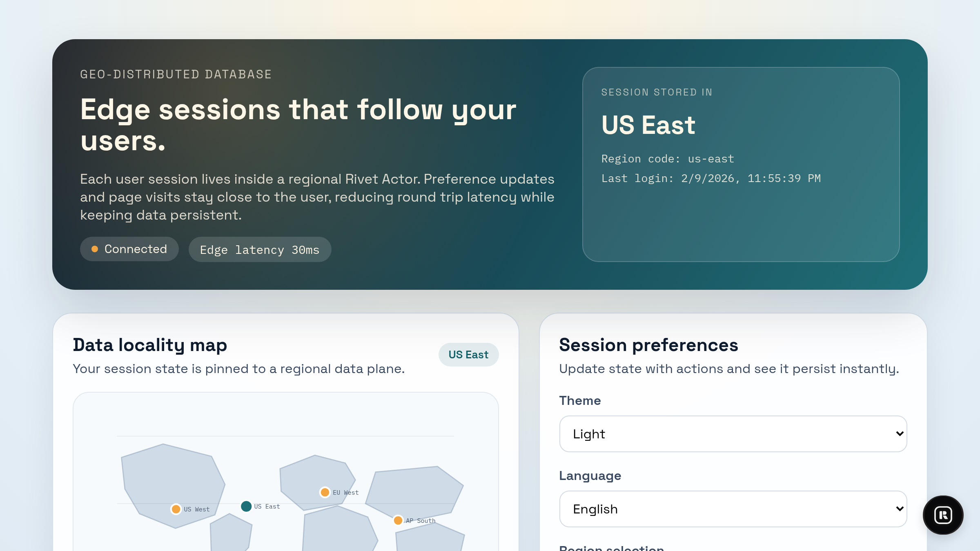Click the orange Connected status dot
This screenshot has width=980, height=551.
95,249
